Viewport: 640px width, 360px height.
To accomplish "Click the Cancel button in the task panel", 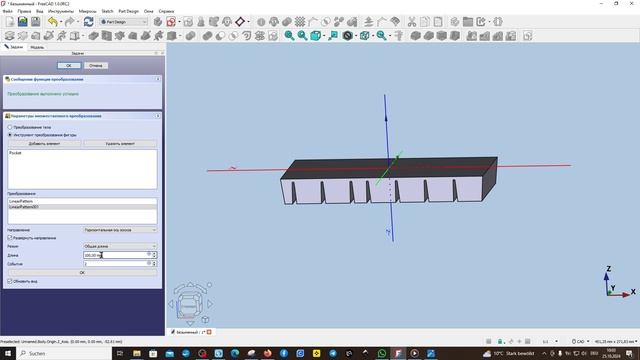I will (96, 65).
